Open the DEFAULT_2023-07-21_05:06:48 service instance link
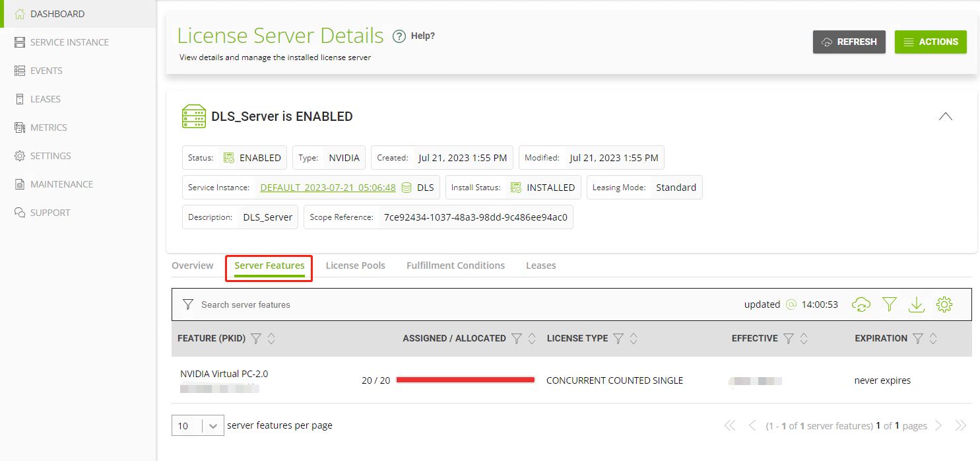The width and height of the screenshot is (980, 461). tap(328, 188)
